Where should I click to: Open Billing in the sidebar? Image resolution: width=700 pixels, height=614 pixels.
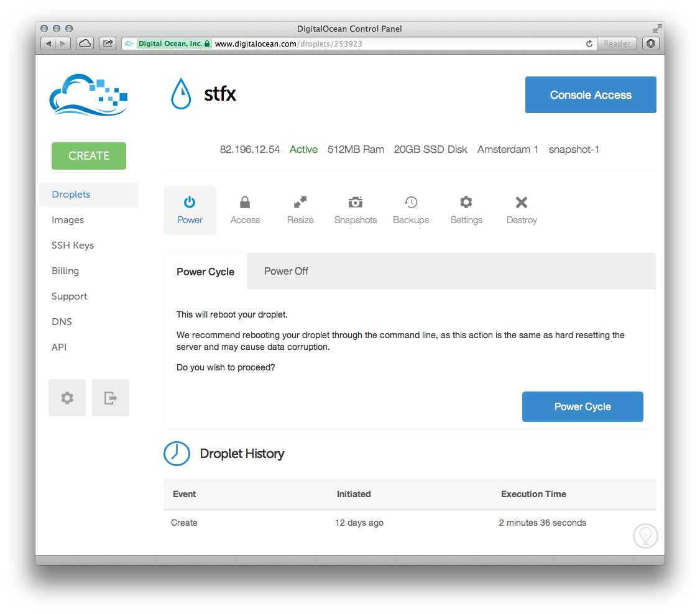65,271
